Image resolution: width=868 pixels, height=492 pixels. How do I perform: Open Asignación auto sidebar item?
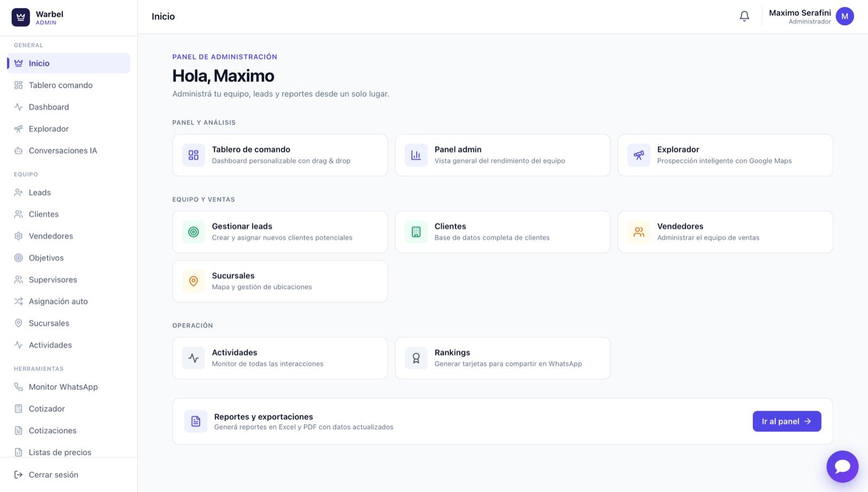tap(69, 301)
